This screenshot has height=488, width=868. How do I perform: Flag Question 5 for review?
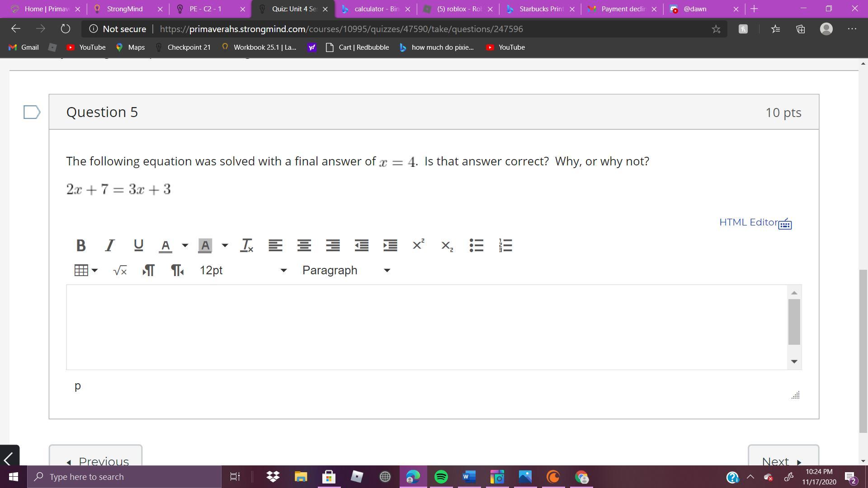point(32,112)
